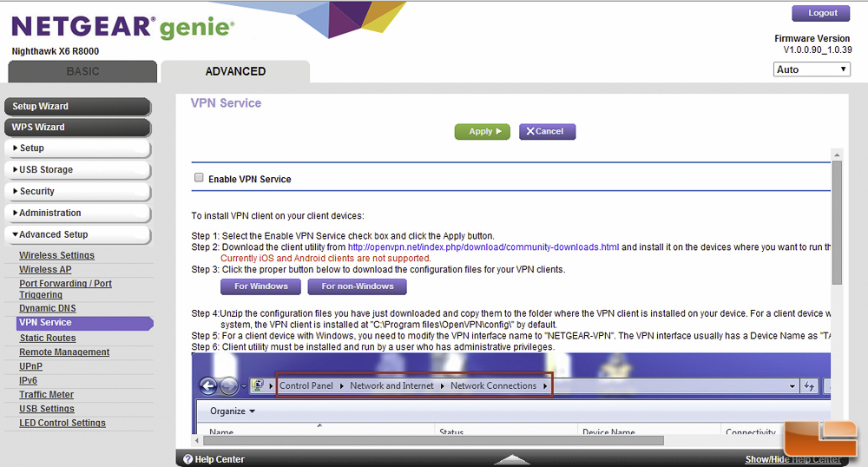Enable VPN Service checkbox

click(199, 178)
